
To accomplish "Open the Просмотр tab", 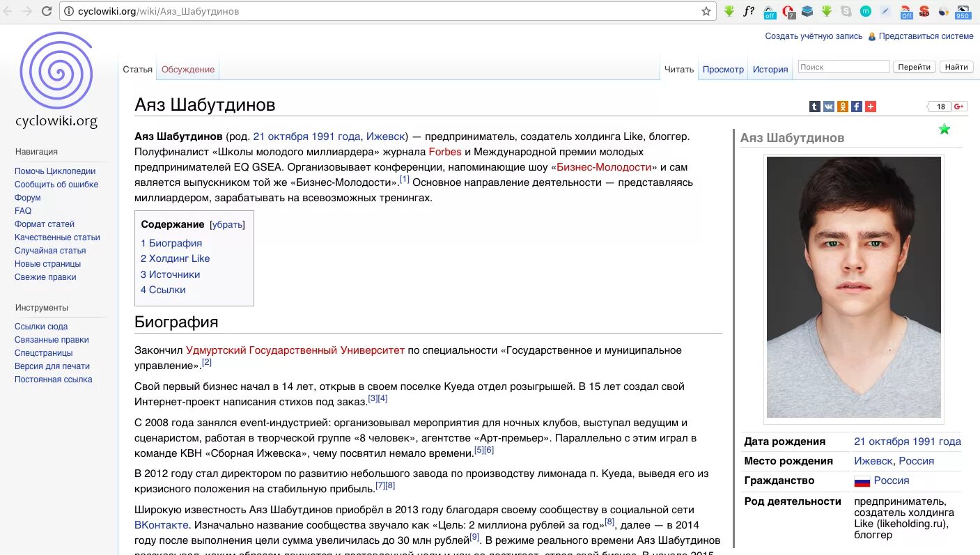I will [x=723, y=70].
